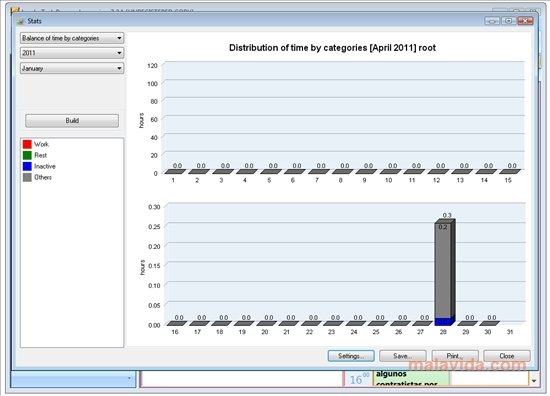This screenshot has width=550, height=396.
Task: Click the day 31 axis label in lower chart
Action: [510, 332]
